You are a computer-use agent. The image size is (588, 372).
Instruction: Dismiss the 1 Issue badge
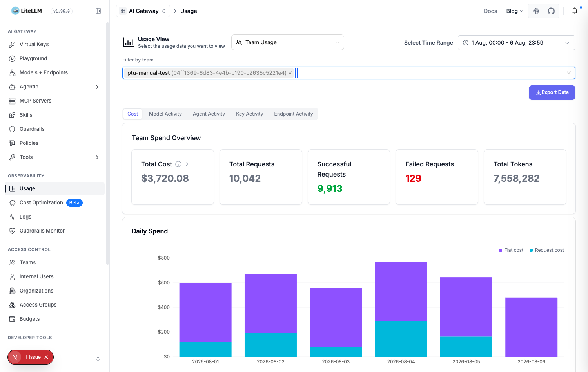coord(46,357)
